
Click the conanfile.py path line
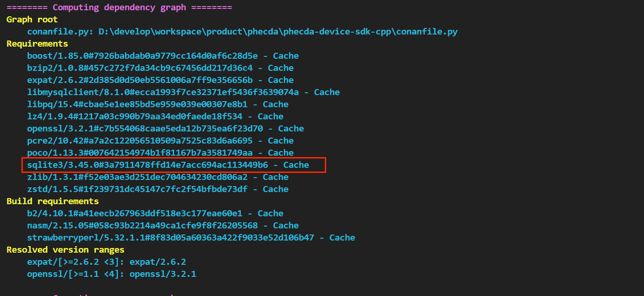pyautogui.click(x=242, y=32)
